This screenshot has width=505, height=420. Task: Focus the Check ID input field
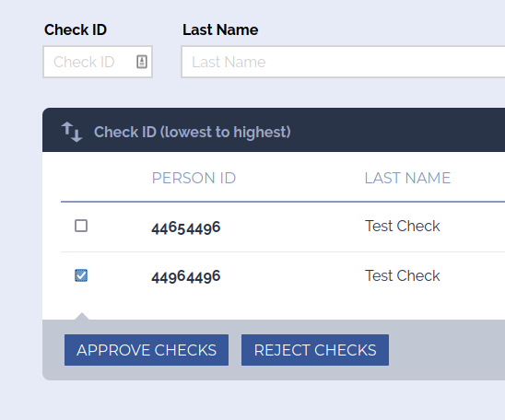[98, 62]
